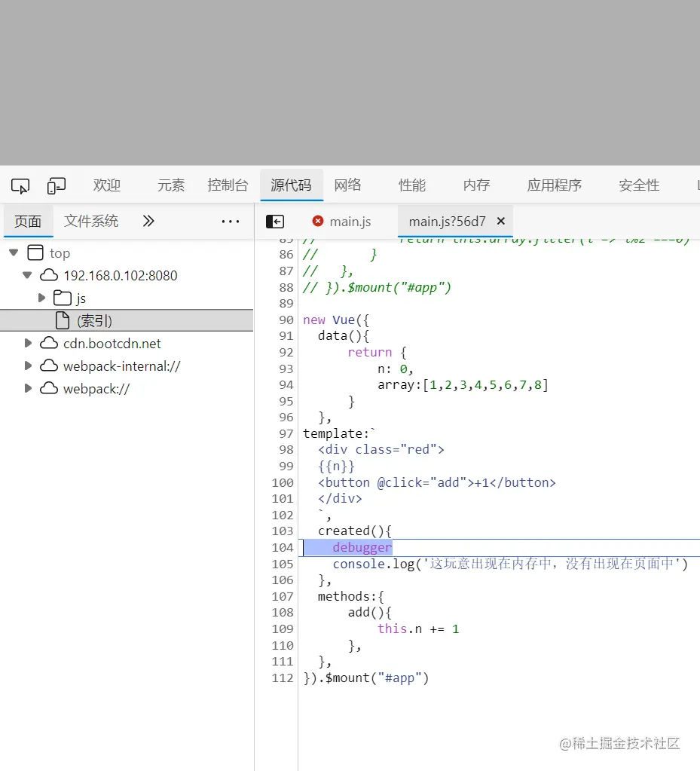
Task: Show hidden sidebar panels via chevron icon
Action: [148, 221]
